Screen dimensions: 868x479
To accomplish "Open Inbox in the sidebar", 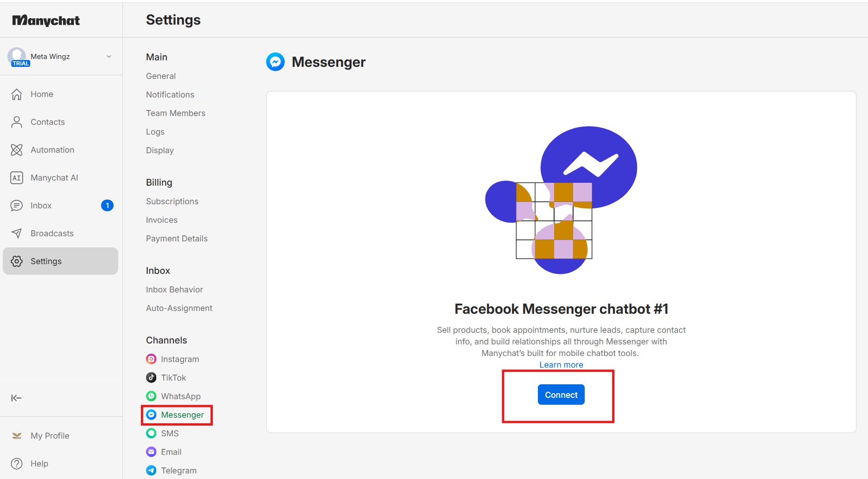I will pos(60,206).
